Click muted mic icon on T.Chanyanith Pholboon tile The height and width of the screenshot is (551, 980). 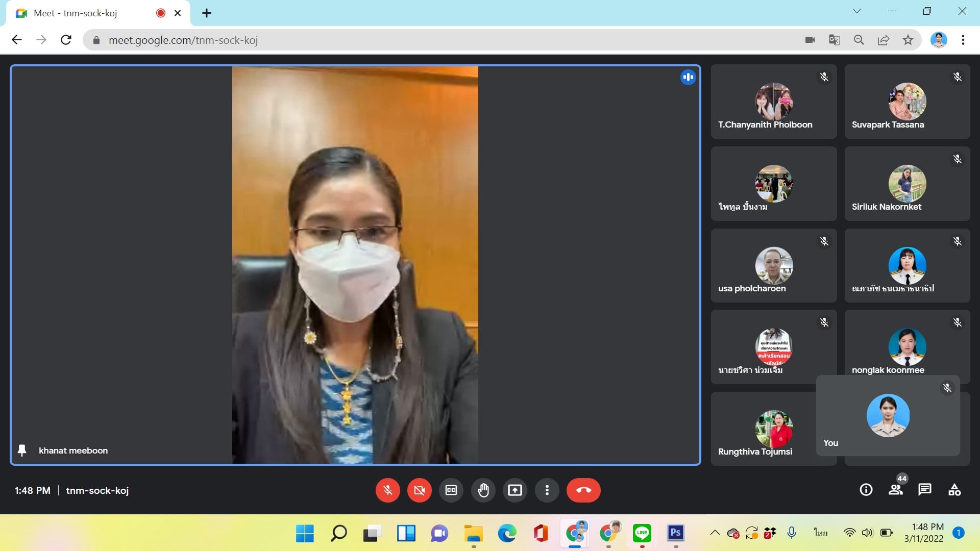click(824, 77)
